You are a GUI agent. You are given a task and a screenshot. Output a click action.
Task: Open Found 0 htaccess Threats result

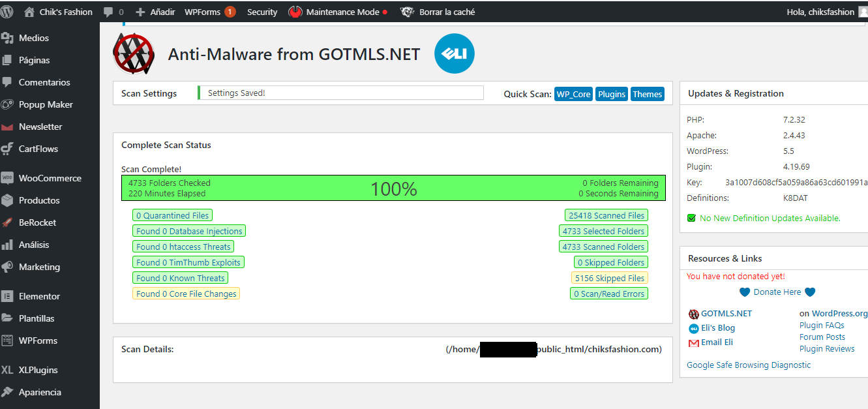(183, 247)
